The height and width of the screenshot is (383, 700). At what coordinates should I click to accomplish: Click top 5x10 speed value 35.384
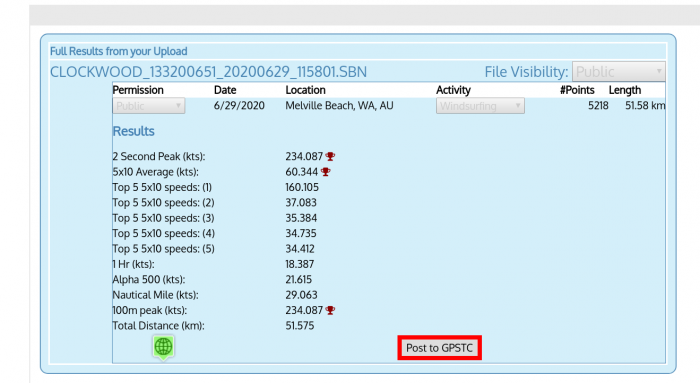click(301, 218)
